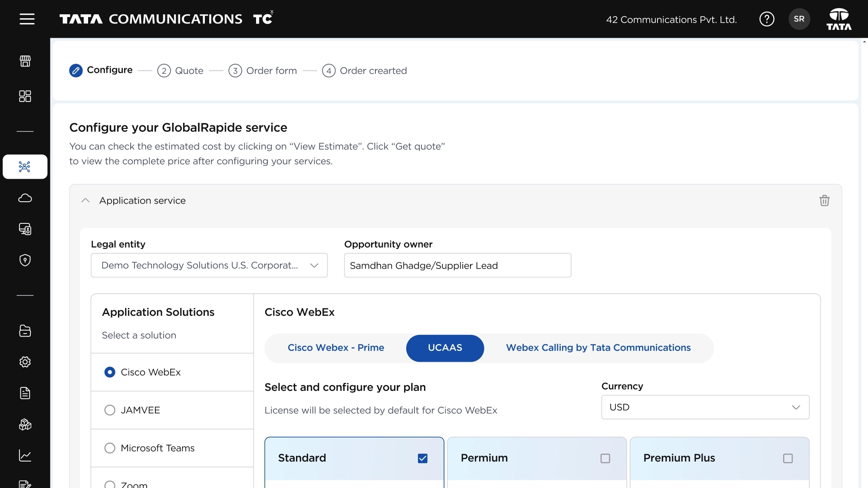Click the 'Application service' section title
The image size is (868, 488).
(142, 200)
